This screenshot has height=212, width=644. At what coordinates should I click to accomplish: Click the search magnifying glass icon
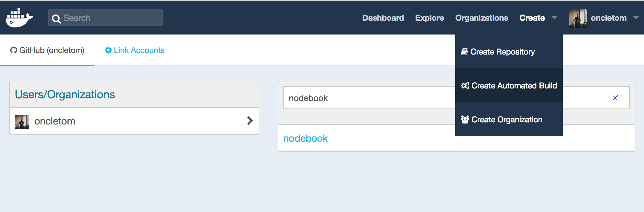(56, 18)
